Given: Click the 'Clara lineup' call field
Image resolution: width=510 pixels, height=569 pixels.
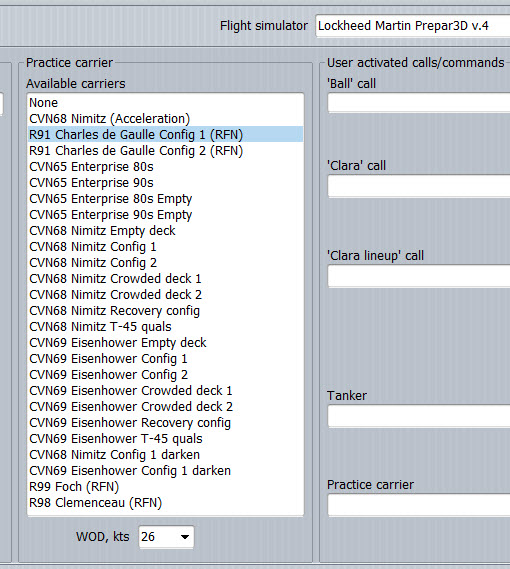Looking at the screenshot, I should pos(419,276).
